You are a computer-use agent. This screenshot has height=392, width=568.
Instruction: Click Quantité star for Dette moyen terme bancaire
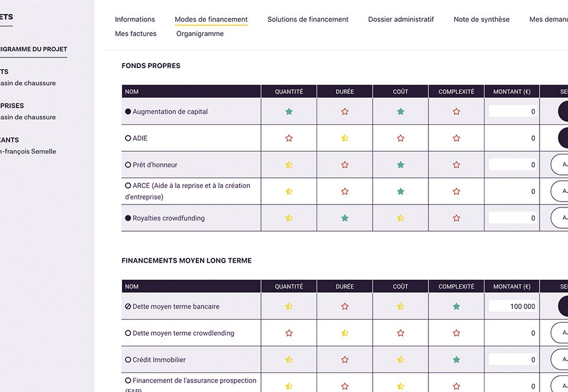(x=289, y=307)
